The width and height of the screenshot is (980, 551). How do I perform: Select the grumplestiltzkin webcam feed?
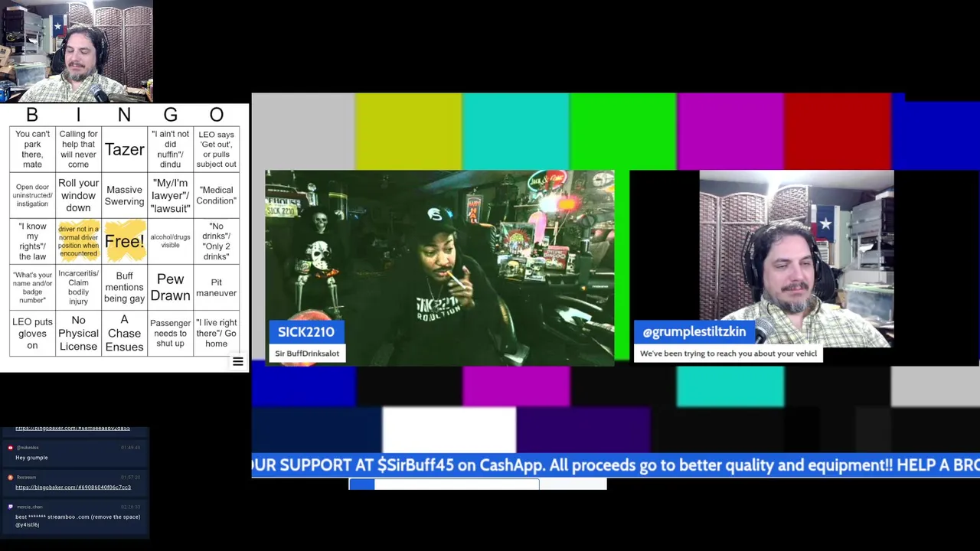tap(796, 259)
